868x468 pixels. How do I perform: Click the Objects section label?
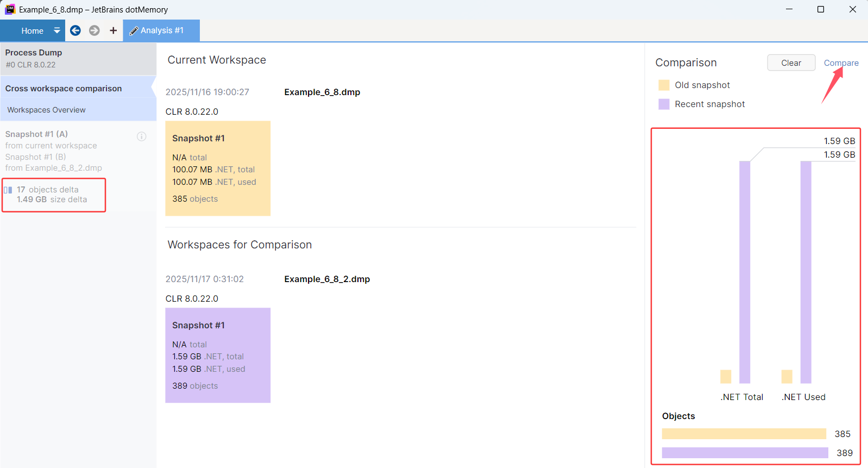point(678,416)
